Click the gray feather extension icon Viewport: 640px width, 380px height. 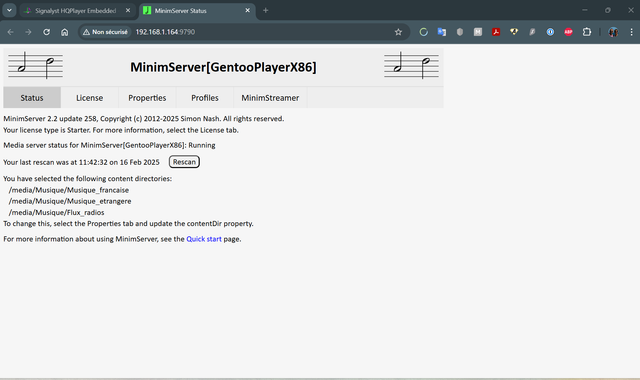[x=532, y=32]
